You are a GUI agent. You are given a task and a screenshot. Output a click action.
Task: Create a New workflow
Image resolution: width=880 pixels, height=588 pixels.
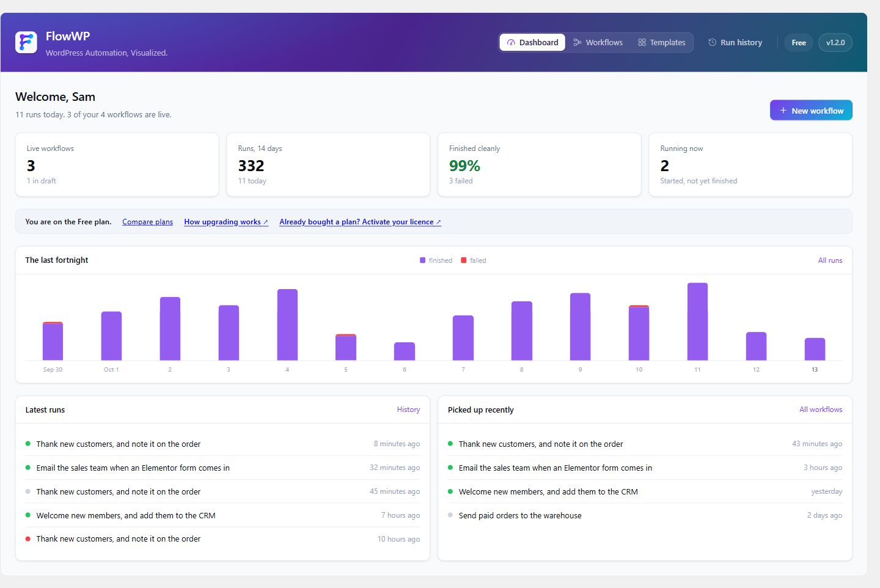811,111
